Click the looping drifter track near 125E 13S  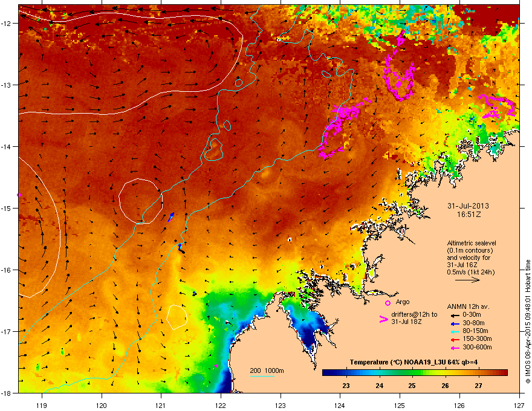pyautogui.click(x=399, y=66)
